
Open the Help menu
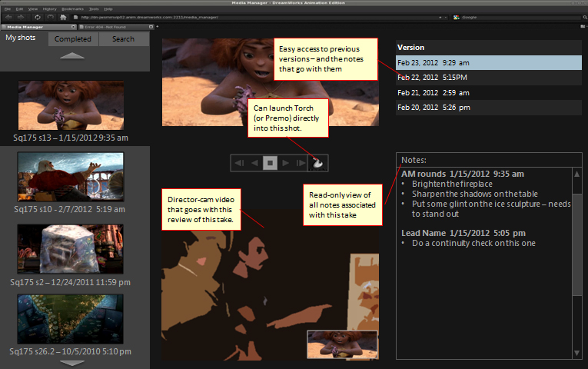coord(108,9)
